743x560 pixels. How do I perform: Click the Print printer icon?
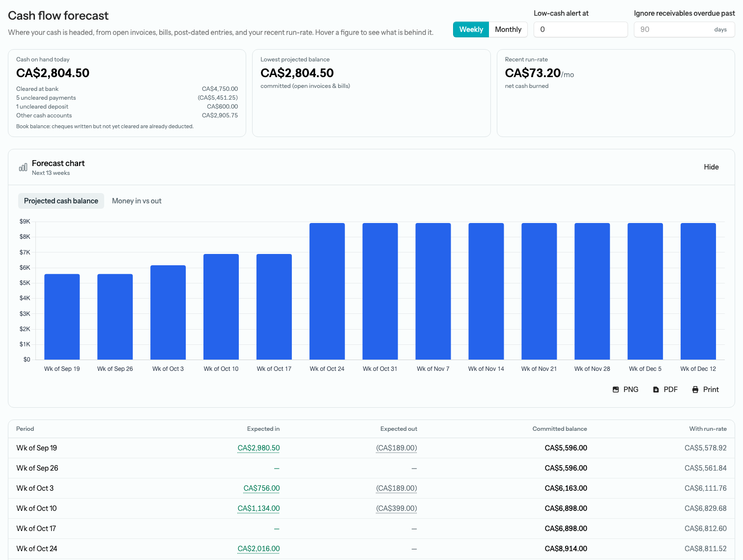click(x=695, y=390)
